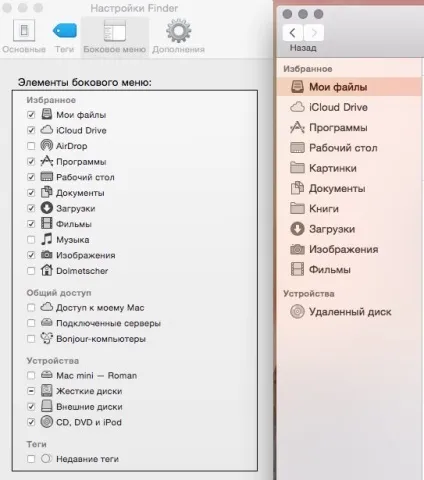Click Общий доступ section header in preferences
Screen dimensions: 424x480
(59, 293)
